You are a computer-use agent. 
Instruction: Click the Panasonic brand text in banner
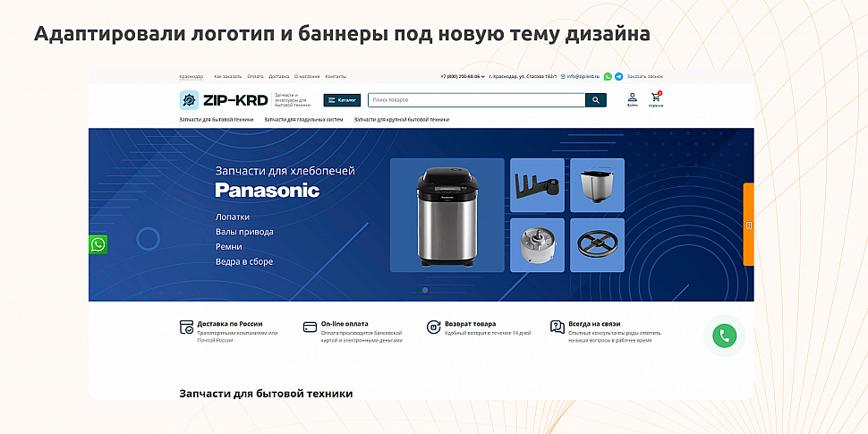coord(268,191)
